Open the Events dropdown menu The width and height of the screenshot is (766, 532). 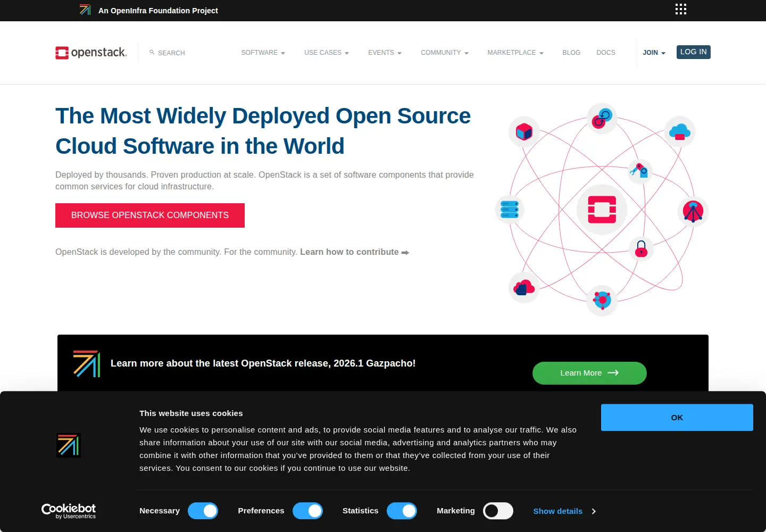(x=385, y=53)
